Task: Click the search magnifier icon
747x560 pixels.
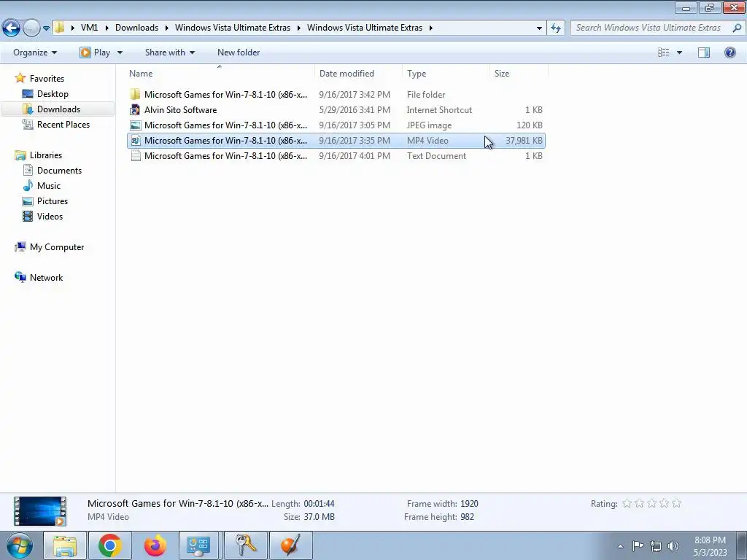Action: tap(737, 28)
